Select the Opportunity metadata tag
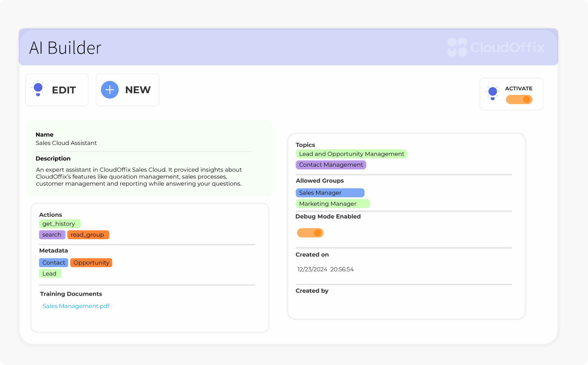This screenshot has width=588, height=365. coord(91,262)
